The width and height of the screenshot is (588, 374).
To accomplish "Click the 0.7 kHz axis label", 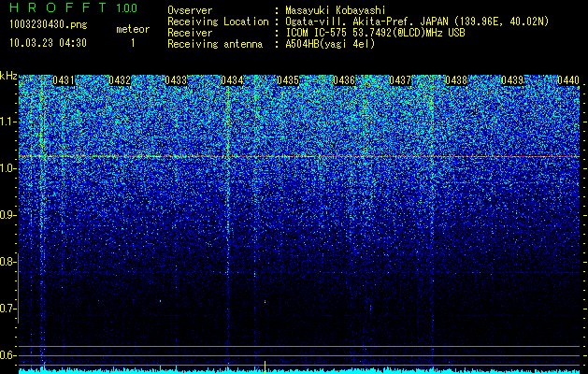I will point(8,309).
